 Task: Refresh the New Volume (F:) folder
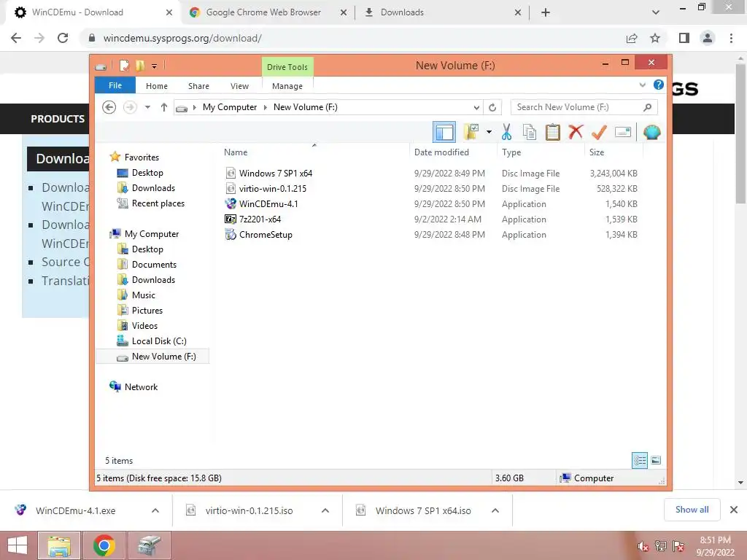492,108
